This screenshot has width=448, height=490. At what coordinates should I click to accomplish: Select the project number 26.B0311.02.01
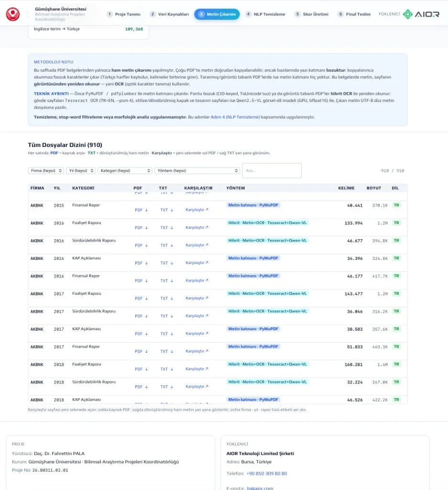point(50,470)
